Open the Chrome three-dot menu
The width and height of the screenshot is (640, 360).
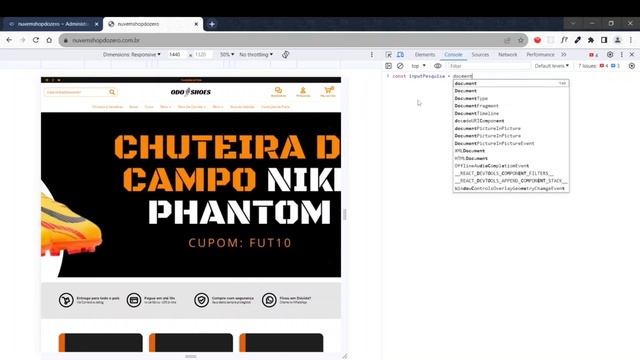(631, 40)
